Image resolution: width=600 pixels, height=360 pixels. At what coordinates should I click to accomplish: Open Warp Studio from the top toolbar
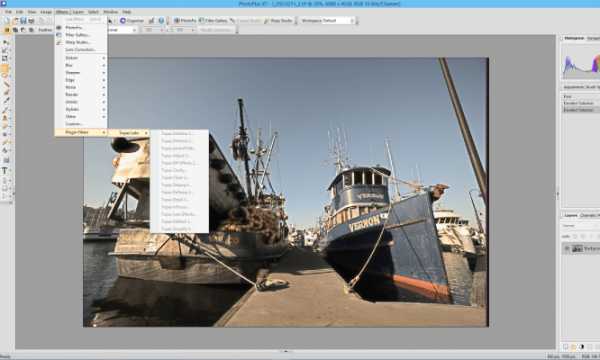click(x=278, y=21)
